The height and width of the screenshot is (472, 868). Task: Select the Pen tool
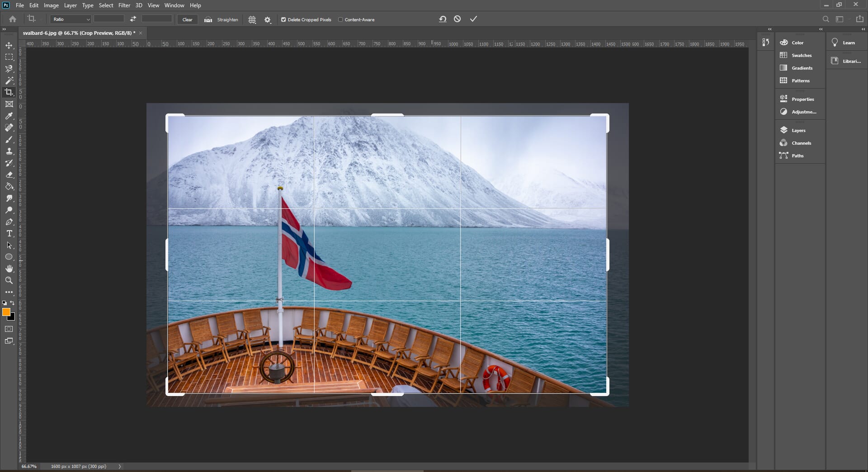coord(9,222)
